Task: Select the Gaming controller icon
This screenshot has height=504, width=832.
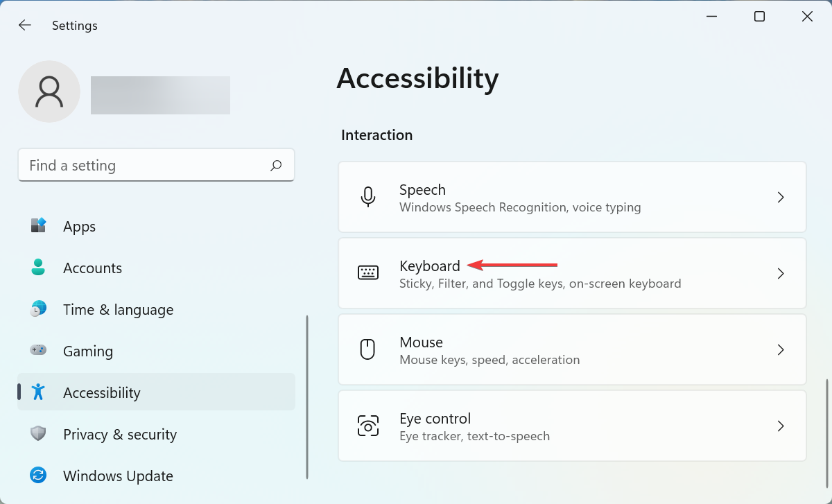Action: (38, 351)
